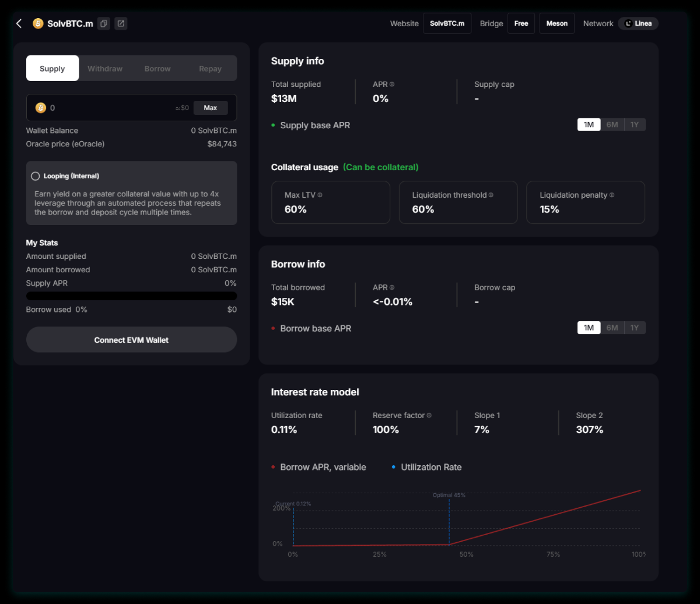Image resolution: width=700 pixels, height=604 pixels.
Task: Select 1M range for Supply base APR
Action: tap(589, 125)
